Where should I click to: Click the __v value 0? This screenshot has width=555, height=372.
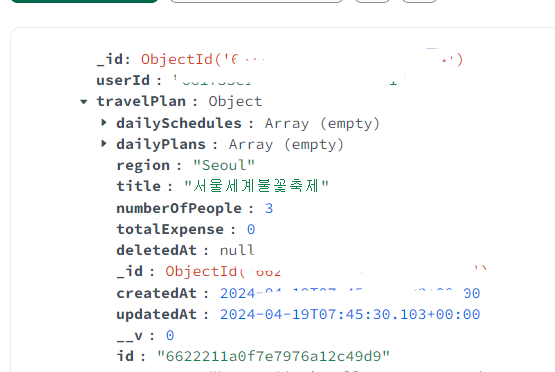[x=170, y=335]
